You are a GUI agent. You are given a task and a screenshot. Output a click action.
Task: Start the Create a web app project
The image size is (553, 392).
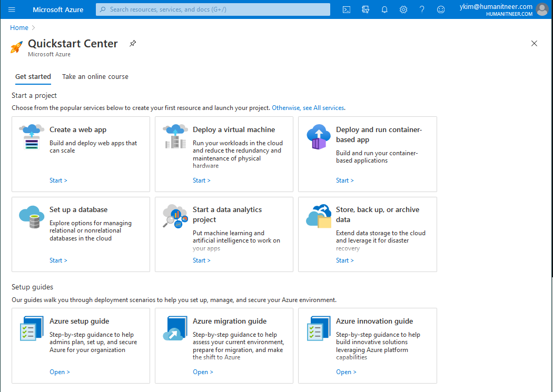pyautogui.click(x=58, y=180)
